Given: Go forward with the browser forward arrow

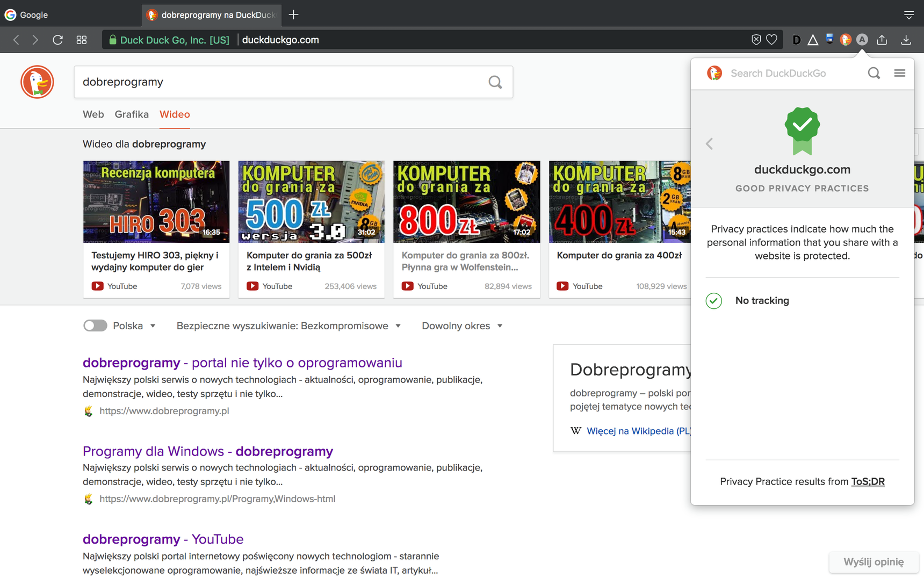Looking at the screenshot, I should point(35,40).
